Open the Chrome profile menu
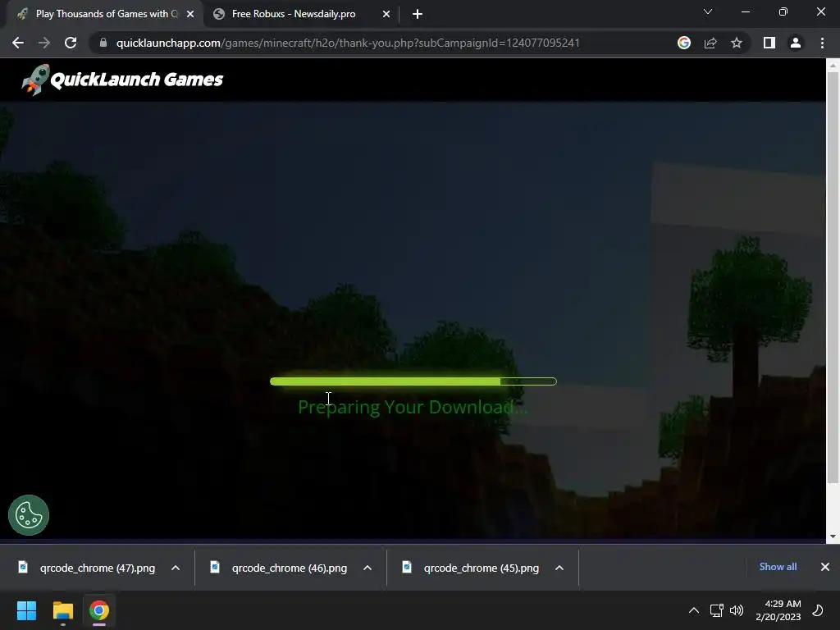 pos(796,43)
